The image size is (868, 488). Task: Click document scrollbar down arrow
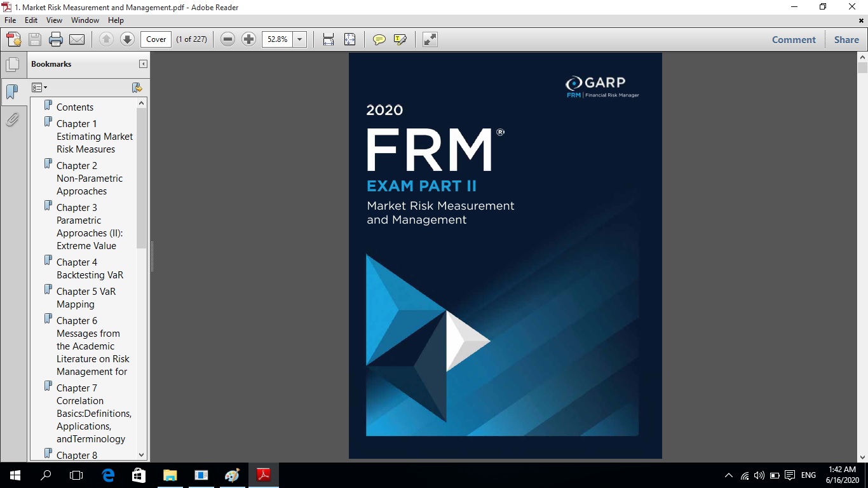(x=862, y=456)
